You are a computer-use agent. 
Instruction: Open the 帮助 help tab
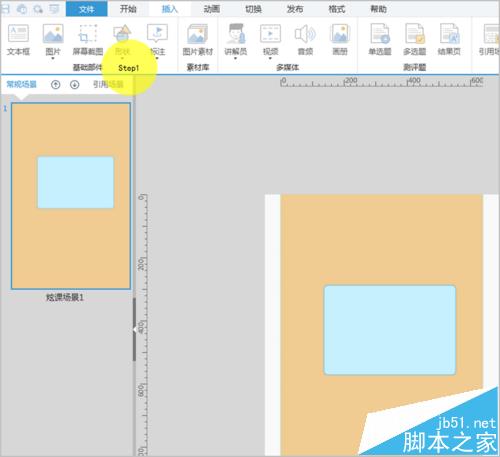pyautogui.click(x=378, y=9)
